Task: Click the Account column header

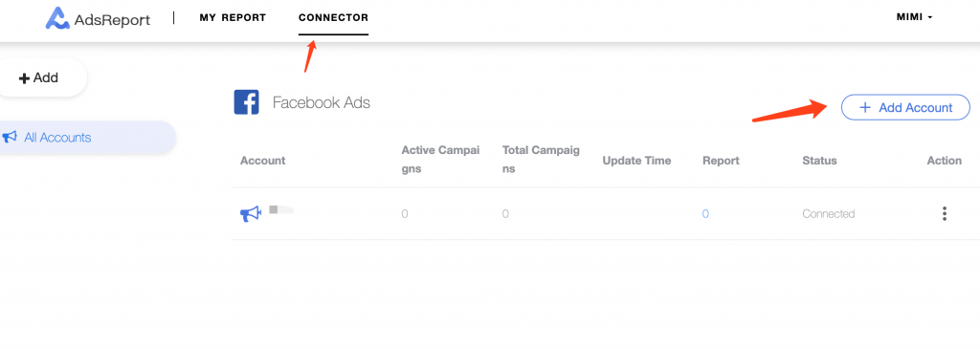Action: 262,161
